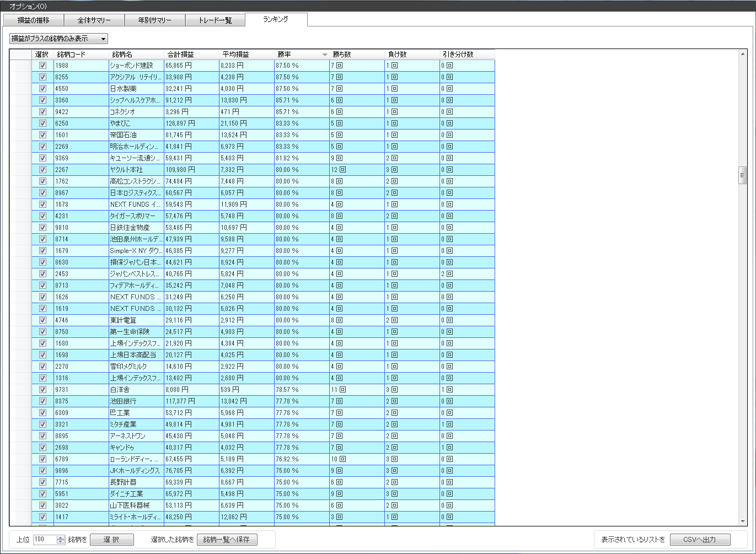Switch to the トレード一覧 tab
This screenshot has width=756, height=554.
pos(215,20)
